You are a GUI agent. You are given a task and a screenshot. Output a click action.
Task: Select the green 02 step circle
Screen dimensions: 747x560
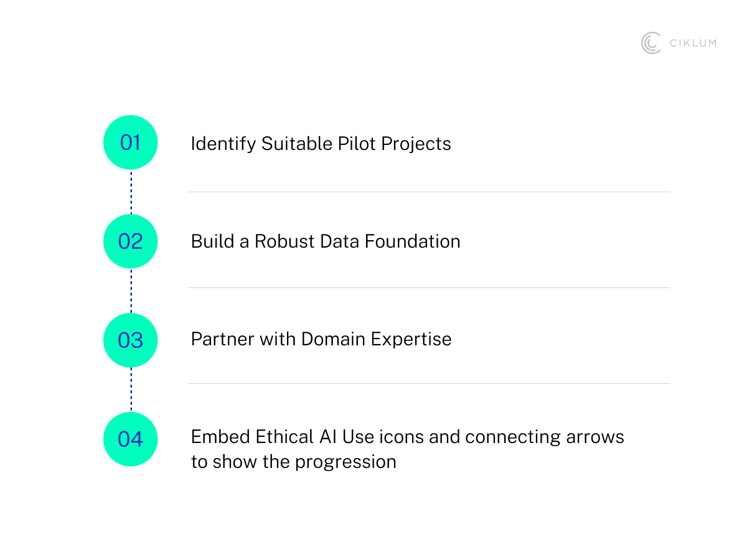[130, 241]
